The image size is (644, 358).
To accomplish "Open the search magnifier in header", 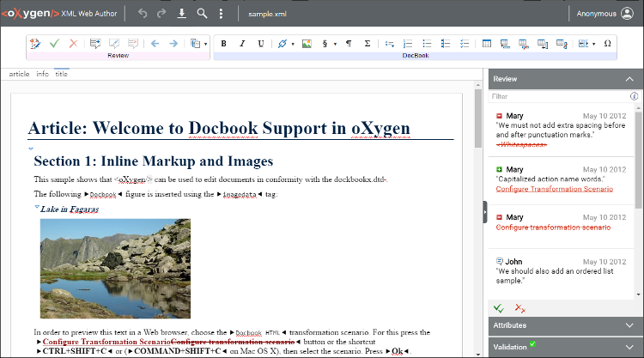I will coord(202,14).
